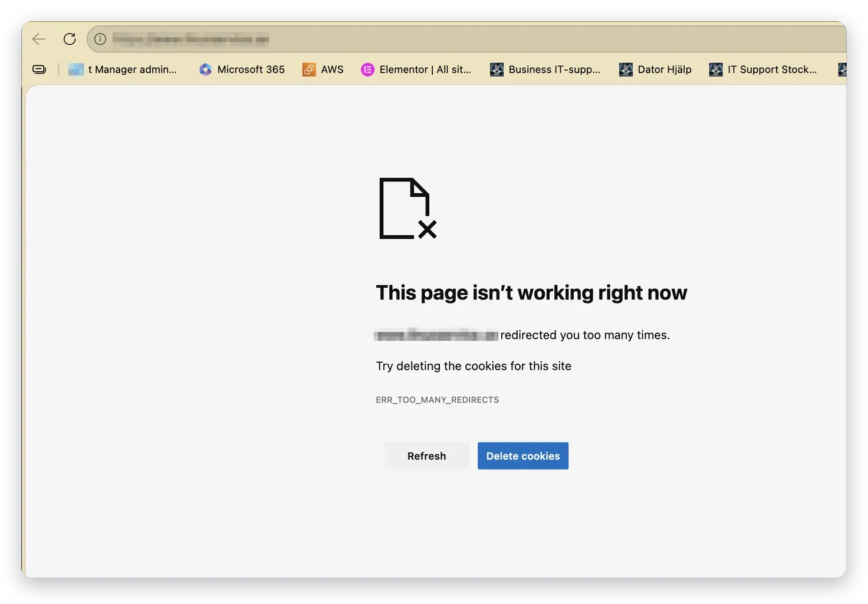
Task: Click the blue Delete cookies button
Action: [x=523, y=456]
